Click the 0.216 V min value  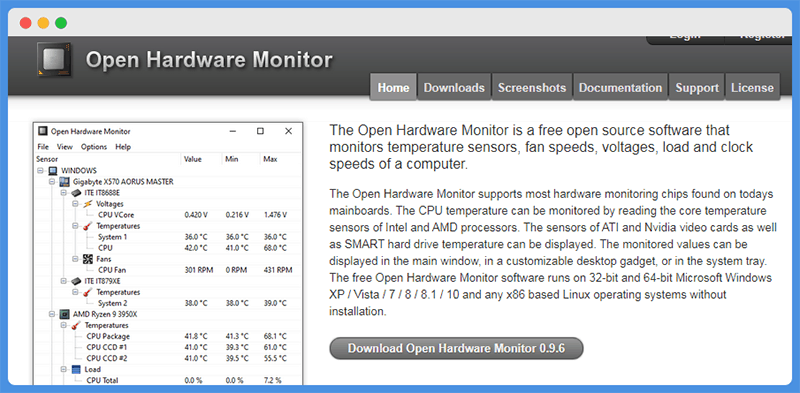[x=237, y=215]
